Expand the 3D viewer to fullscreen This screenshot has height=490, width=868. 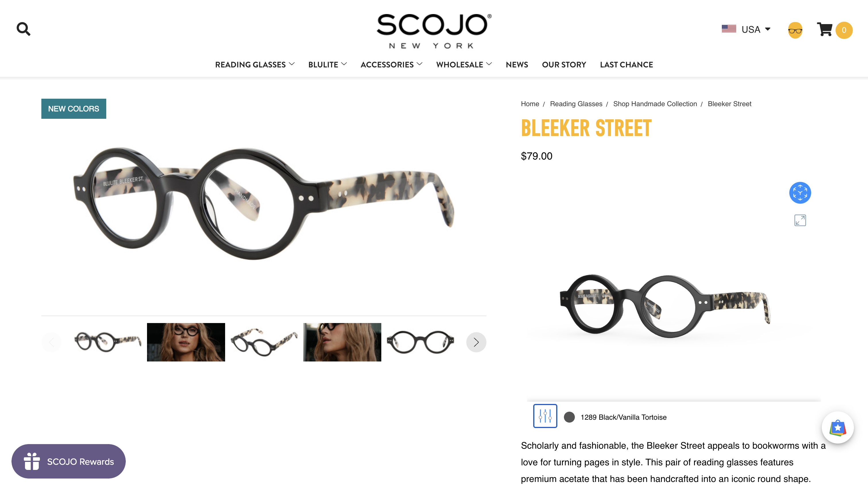coord(800,220)
